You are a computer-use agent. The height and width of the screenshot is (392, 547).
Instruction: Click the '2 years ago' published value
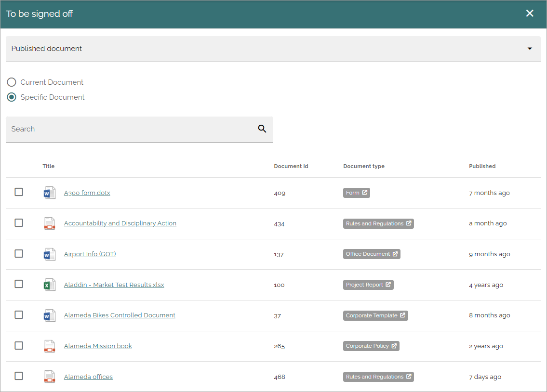click(486, 346)
